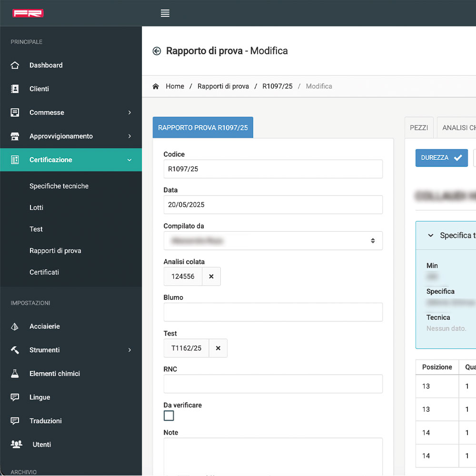Image resolution: width=476 pixels, height=476 pixels.
Task: Open Rapporti di prova in sidebar
Action: pos(55,251)
